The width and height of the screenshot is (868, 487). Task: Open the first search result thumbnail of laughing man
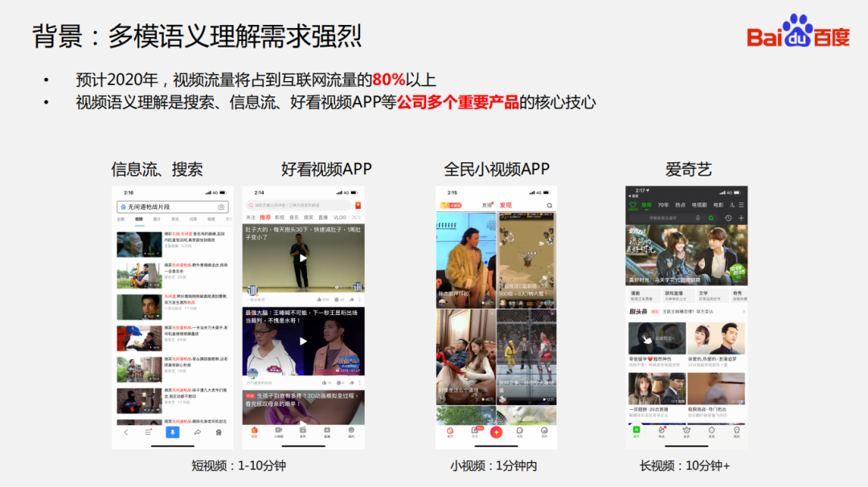(x=139, y=244)
